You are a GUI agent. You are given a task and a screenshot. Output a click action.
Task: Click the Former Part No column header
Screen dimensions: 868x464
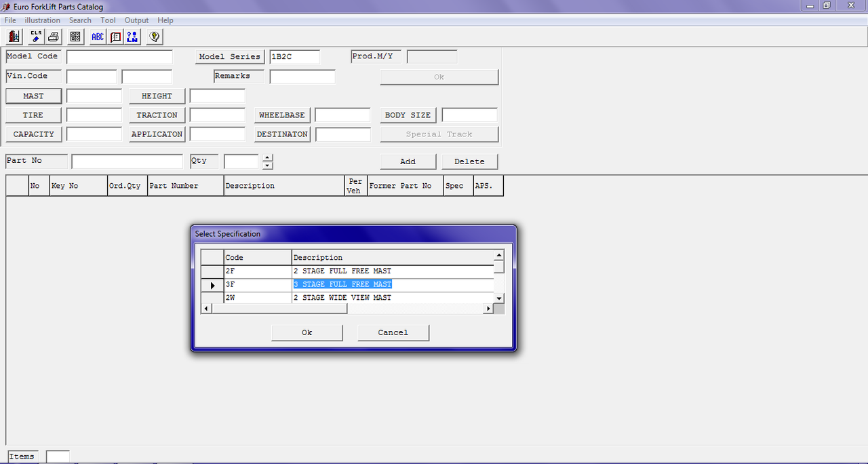click(406, 186)
